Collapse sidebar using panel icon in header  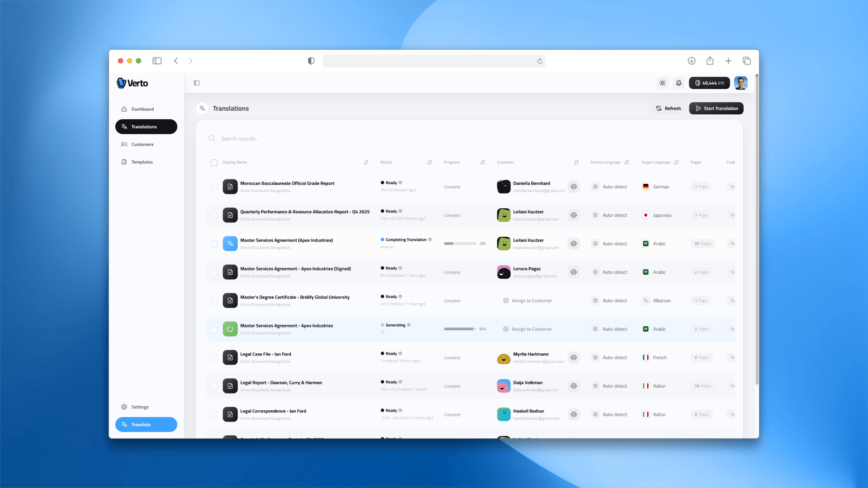tap(197, 83)
